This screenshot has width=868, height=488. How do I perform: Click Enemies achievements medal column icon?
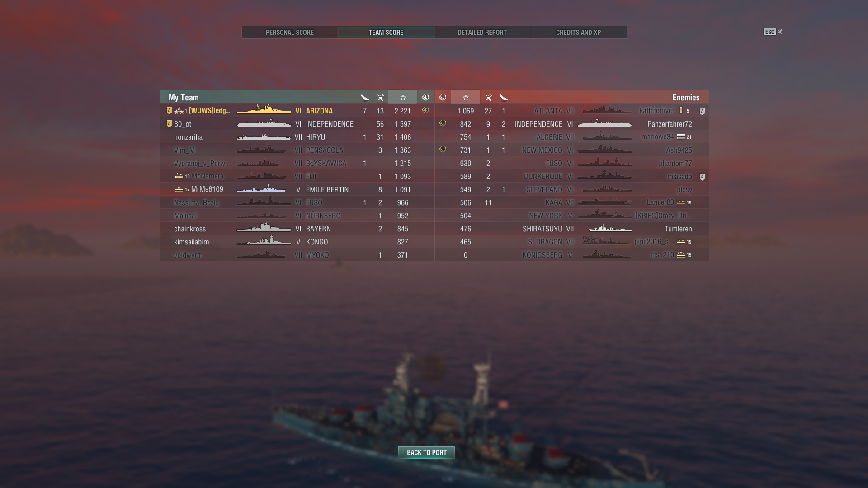[x=443, y=98]
